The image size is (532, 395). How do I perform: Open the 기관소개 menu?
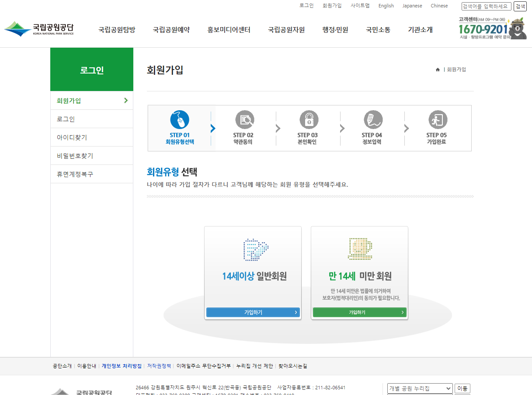point(420,30)
